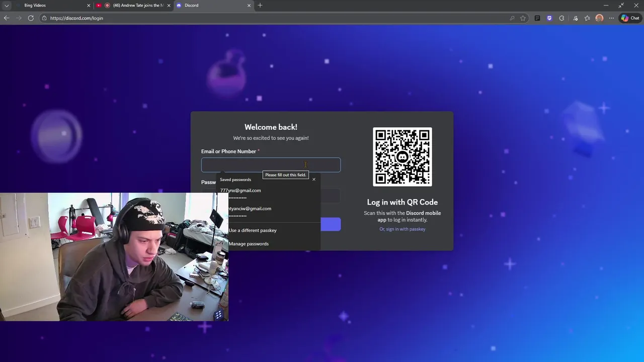Open the tab actions dropdown arrow
The height and width of the screenshot is (362, 644).
pos(7,5)
